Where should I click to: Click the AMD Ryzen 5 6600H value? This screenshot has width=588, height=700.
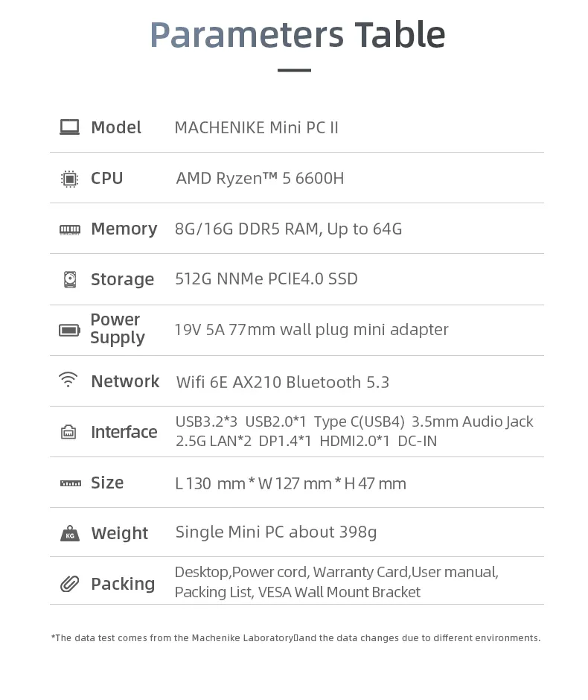click(260, 179)
